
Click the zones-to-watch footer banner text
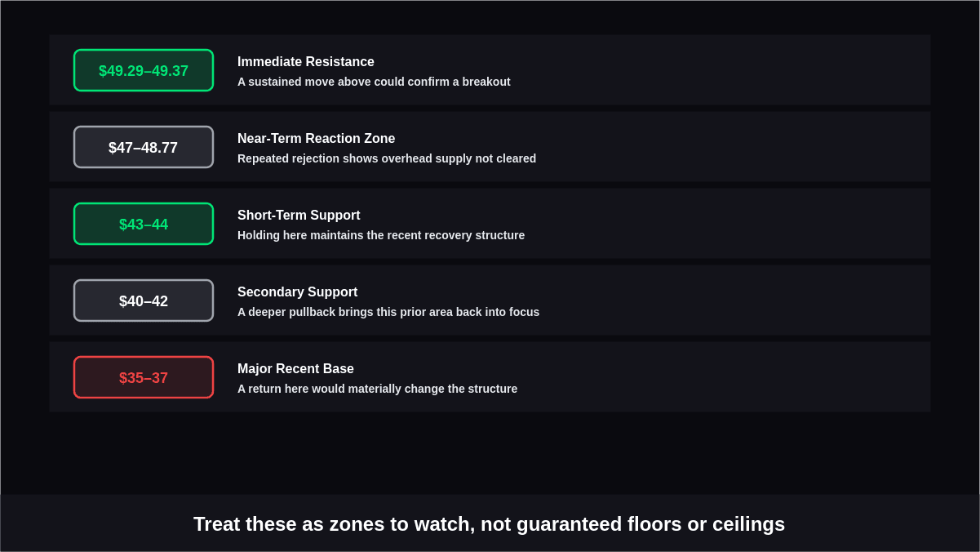pos(489,524)
